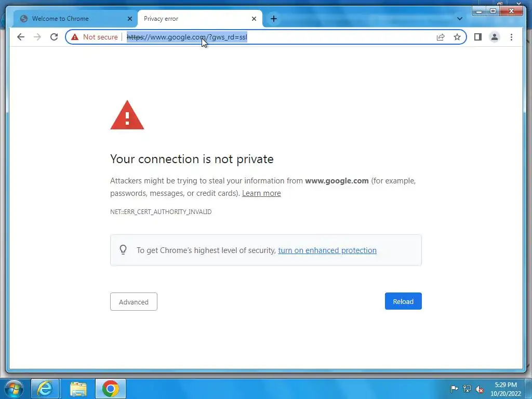Open the Learn more link
The height and width of the screenshot is (399, 532).
tap(261, 193)
